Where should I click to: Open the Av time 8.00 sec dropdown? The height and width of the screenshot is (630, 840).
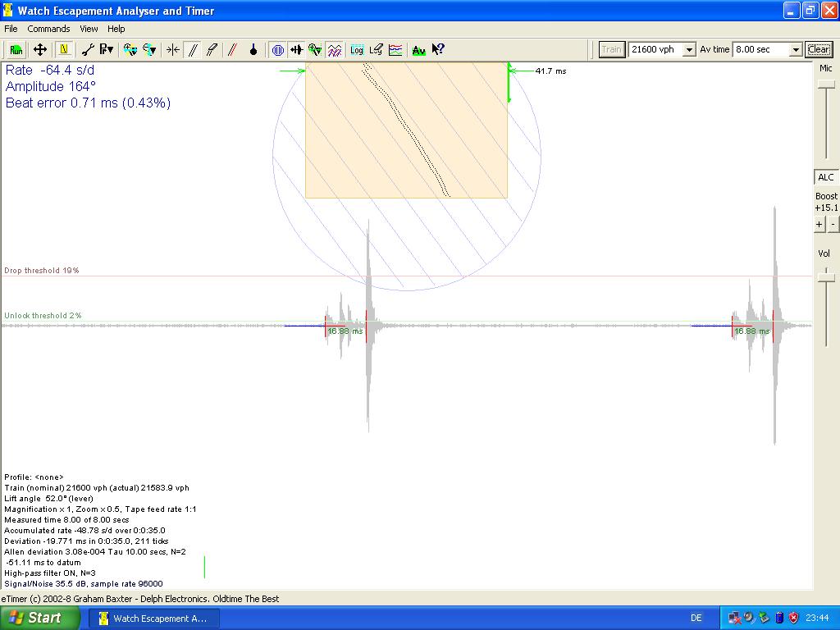tap(795, 49)
